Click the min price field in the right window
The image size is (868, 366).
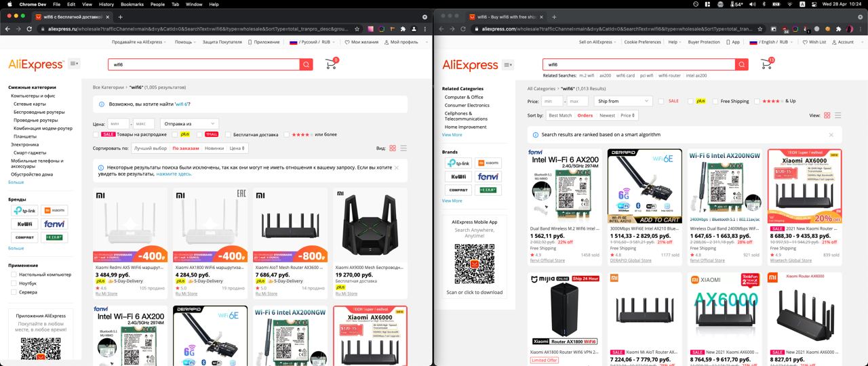click(x=551, y=101)
